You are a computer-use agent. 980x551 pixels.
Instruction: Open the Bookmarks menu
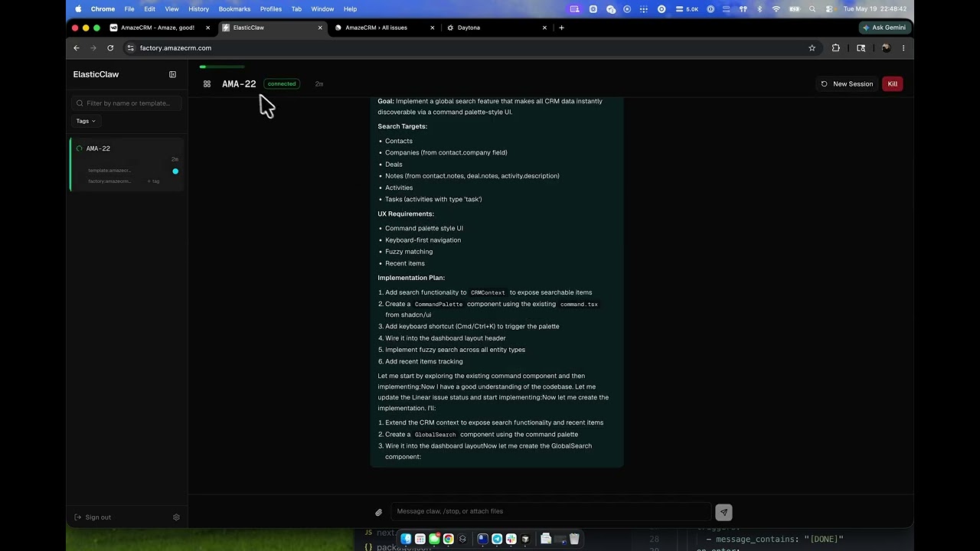(234, 9)
